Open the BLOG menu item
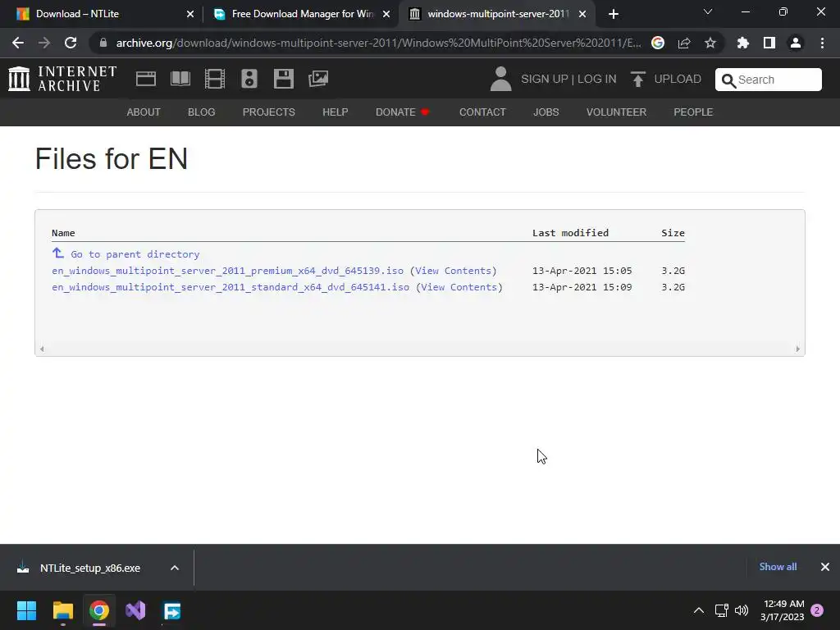This screenshot has height=630, width=840. click(202, 112)
